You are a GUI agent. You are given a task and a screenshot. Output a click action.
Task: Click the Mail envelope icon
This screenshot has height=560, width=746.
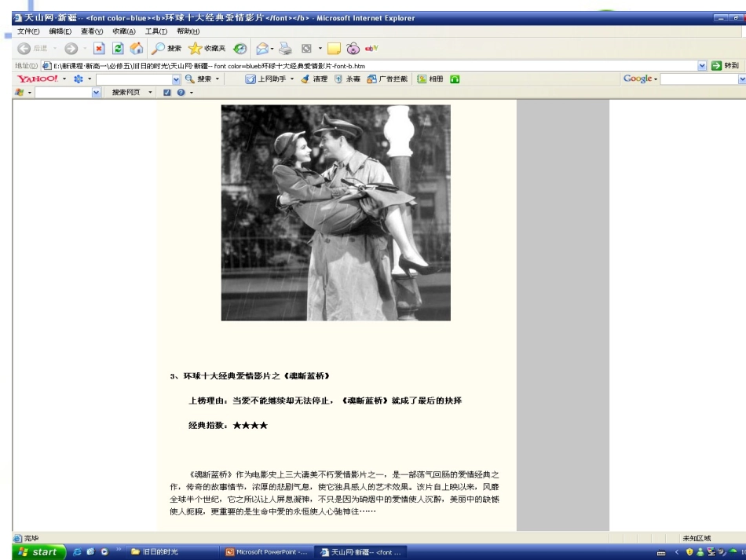tap(262, 49)
